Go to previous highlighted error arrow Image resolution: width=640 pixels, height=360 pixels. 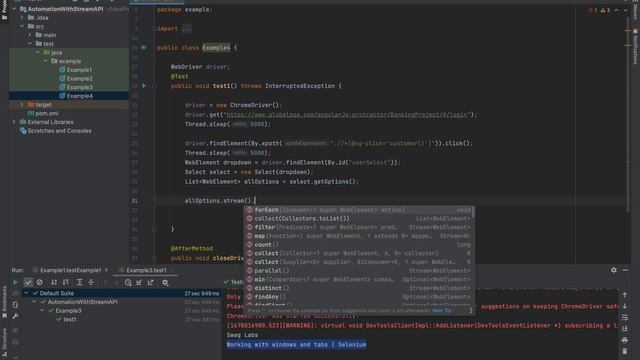[x=616, y=10]
